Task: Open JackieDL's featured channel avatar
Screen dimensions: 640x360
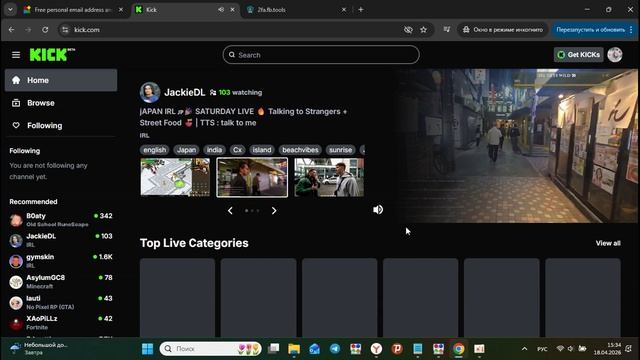Action: (150, 92)
